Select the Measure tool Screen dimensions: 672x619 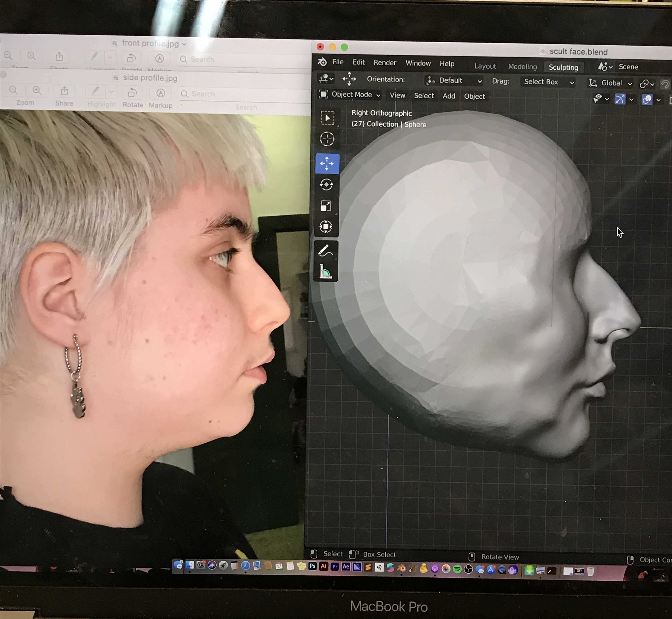click(x=326, y=271)
